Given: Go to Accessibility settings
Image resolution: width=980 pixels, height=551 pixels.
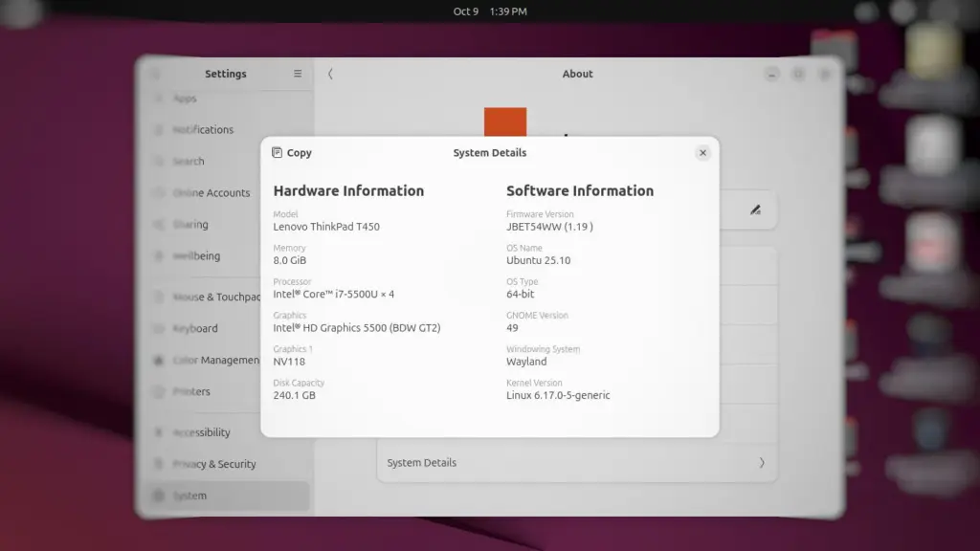Looking at the screenshot, I should click(201, 432).
